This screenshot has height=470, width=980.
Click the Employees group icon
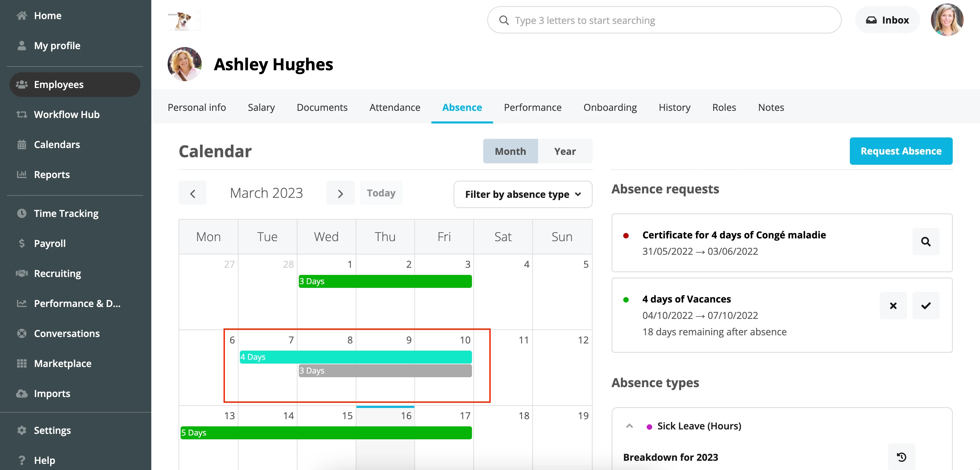[22, 85]
